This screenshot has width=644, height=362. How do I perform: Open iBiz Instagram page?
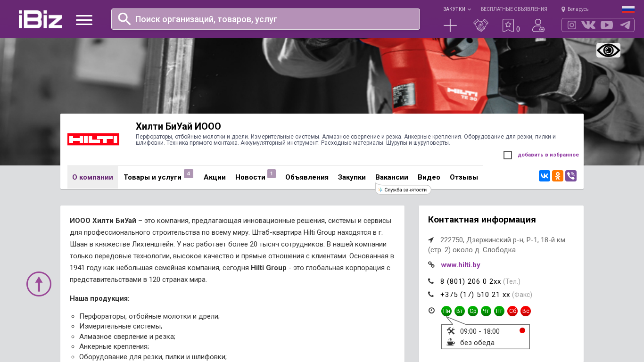pos(572,25)
